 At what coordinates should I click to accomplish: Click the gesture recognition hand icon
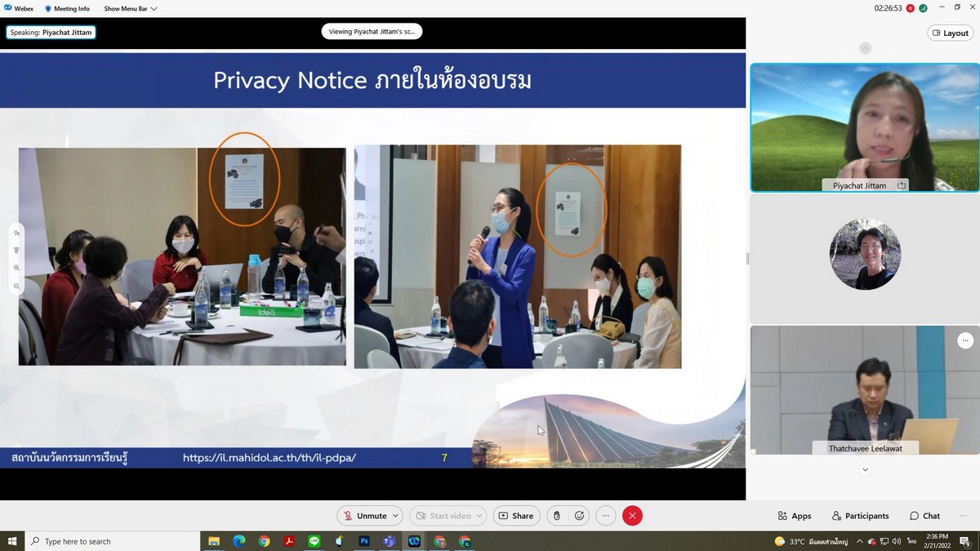[556, 516]
